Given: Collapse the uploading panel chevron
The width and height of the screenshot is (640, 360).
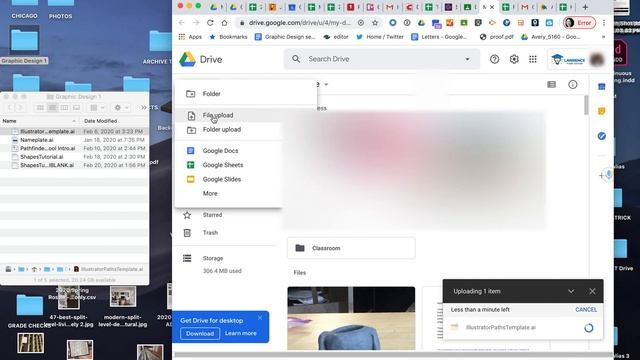Looking at the screenshot, I should click(x=571, y=291).
